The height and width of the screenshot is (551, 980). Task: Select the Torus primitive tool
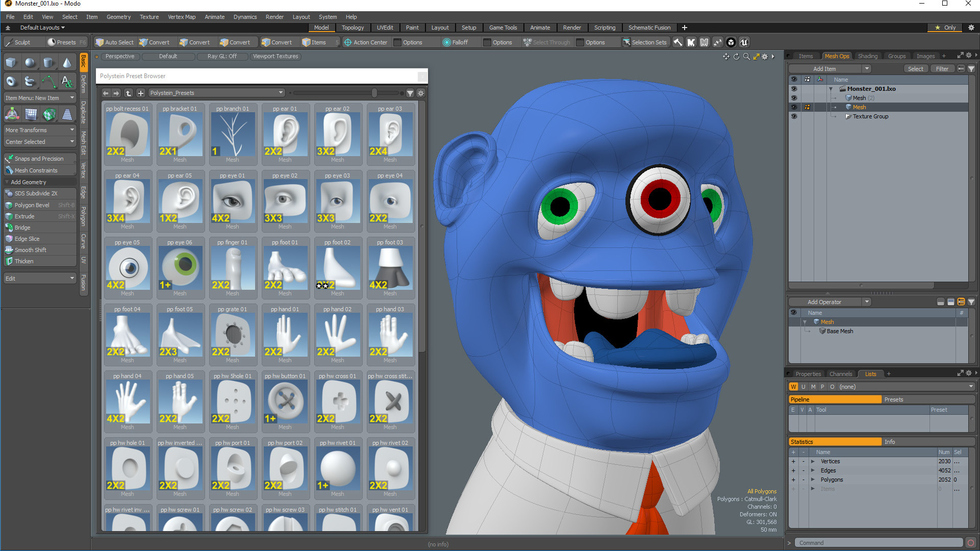11,81
